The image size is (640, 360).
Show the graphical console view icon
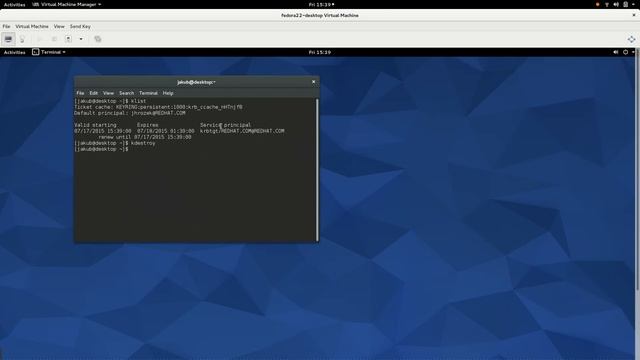(x=8, y=39)
